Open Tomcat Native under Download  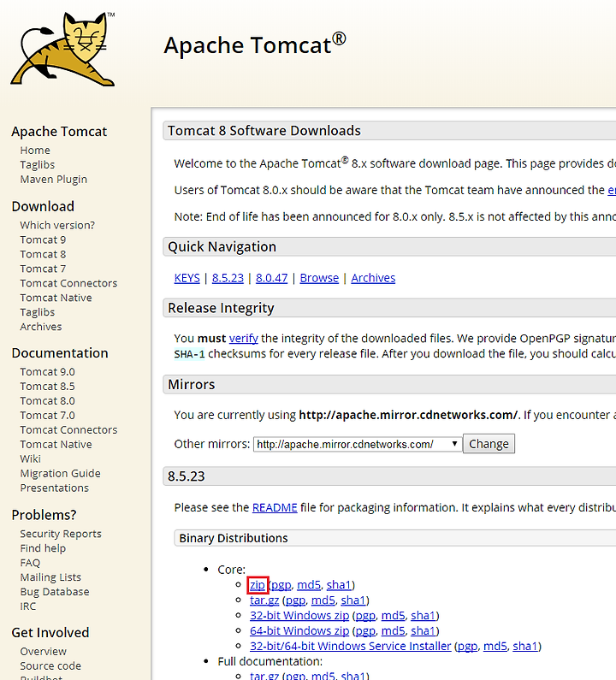click(56, 298)
